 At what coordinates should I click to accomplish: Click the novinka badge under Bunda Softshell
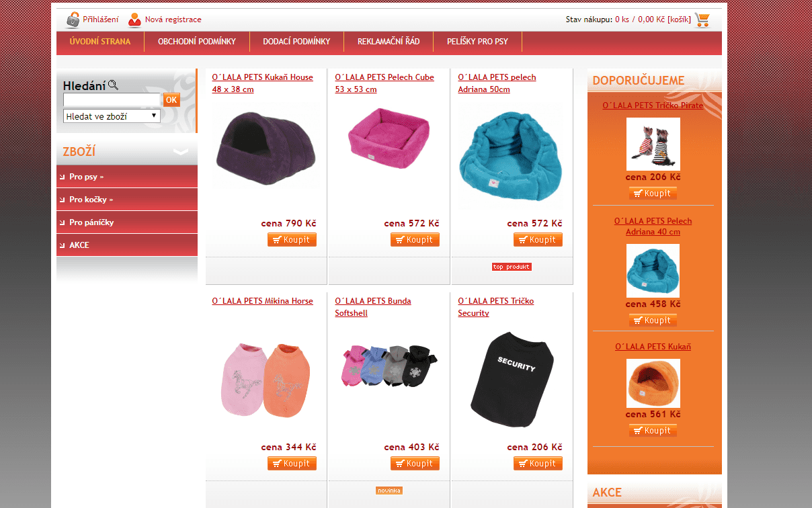389,491
